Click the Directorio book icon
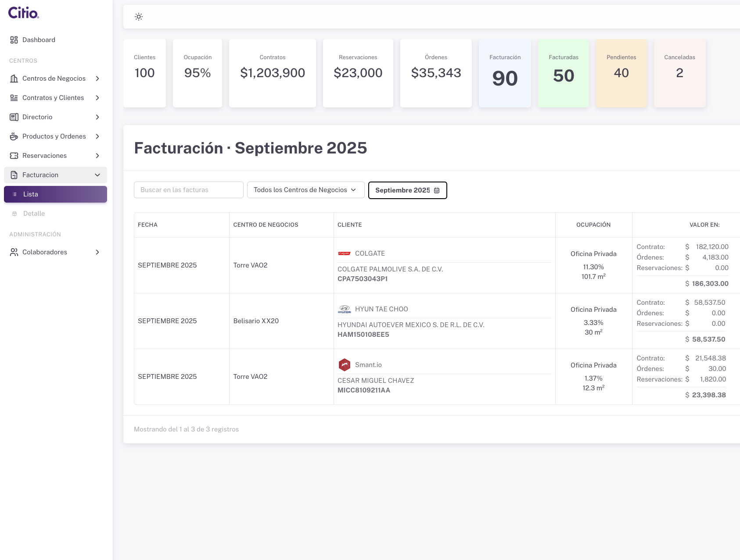The image size is (740, 560). click(x=14, y=117)
